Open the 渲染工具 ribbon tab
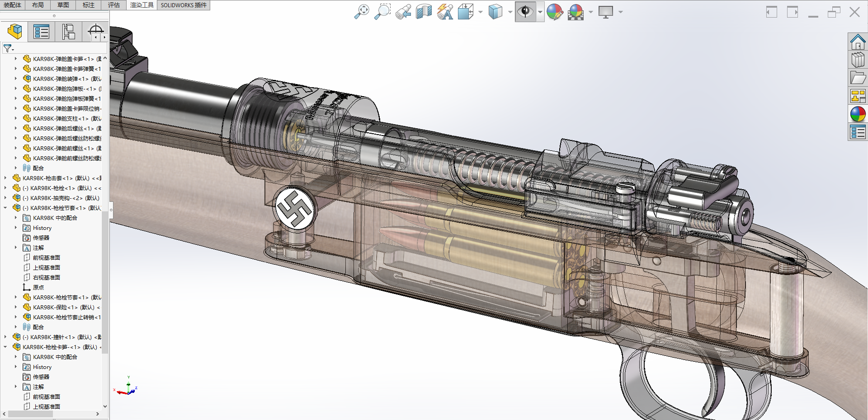Screen dimensions: 868x420 (142, 5)
